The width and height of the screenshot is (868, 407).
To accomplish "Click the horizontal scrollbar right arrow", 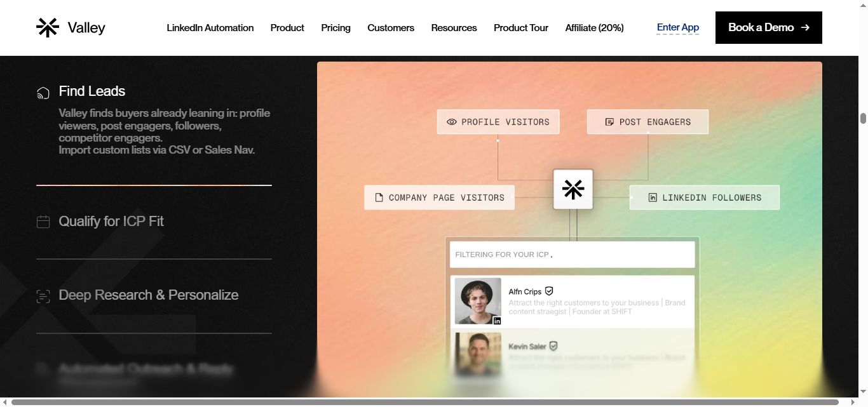I will [x=853, y=402].
